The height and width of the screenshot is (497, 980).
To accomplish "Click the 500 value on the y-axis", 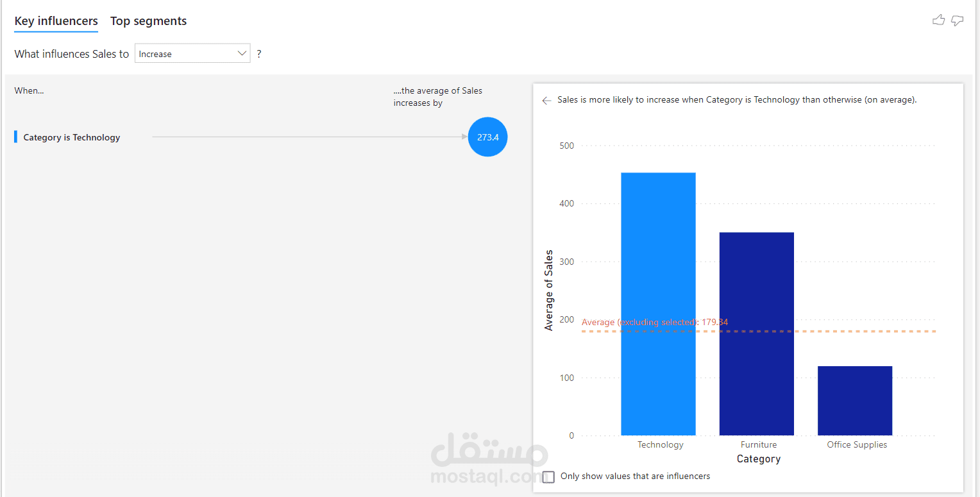I will [567, 146].
